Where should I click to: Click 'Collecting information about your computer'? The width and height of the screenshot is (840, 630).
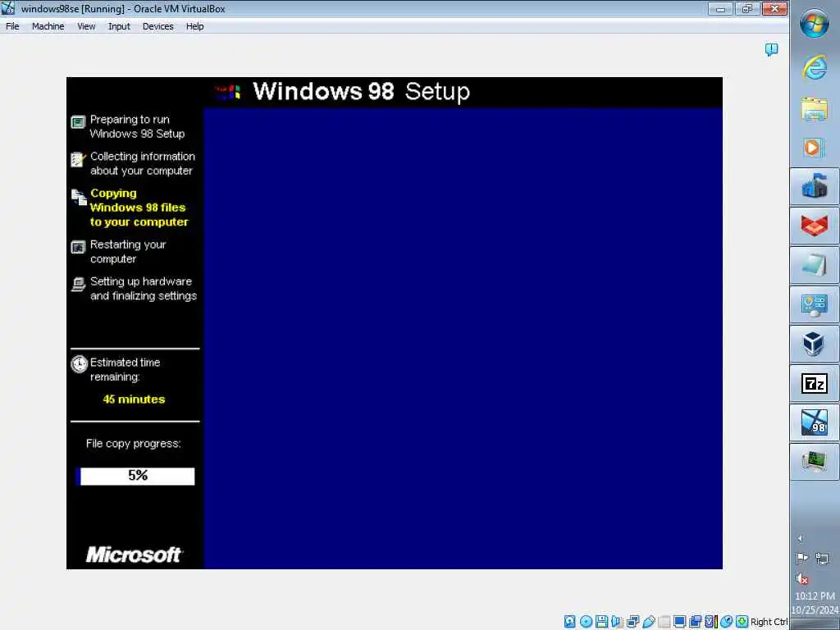[142, 163]
